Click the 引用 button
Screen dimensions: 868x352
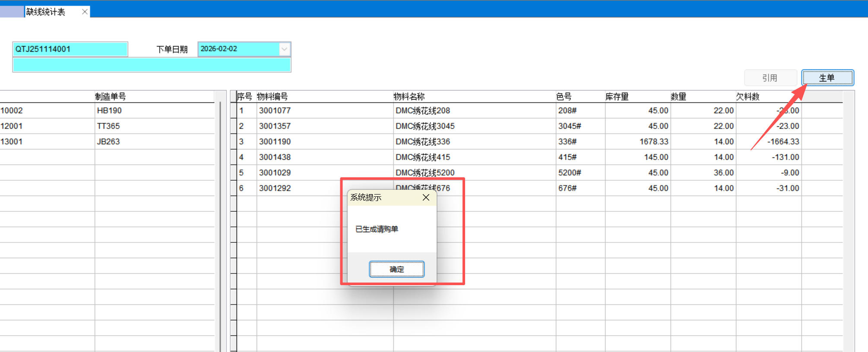coord(770,78)
